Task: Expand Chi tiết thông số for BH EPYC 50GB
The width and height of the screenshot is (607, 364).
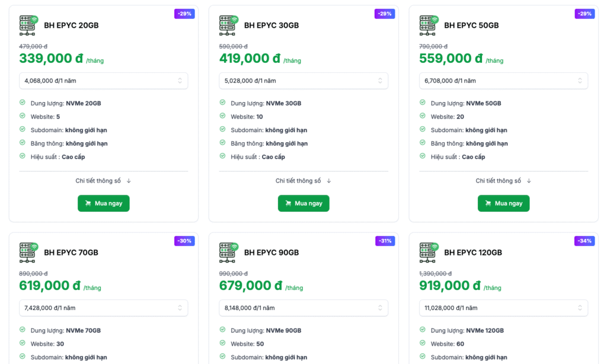Action: 503,181
